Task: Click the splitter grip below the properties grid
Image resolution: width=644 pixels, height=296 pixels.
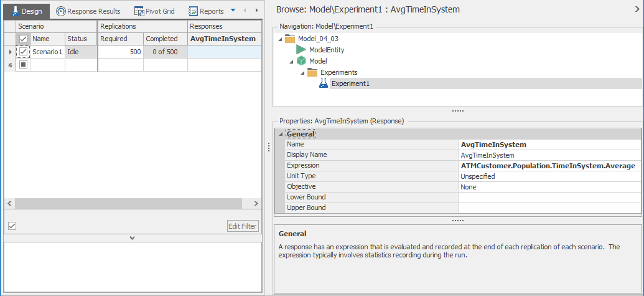Action: coord(457,221)
